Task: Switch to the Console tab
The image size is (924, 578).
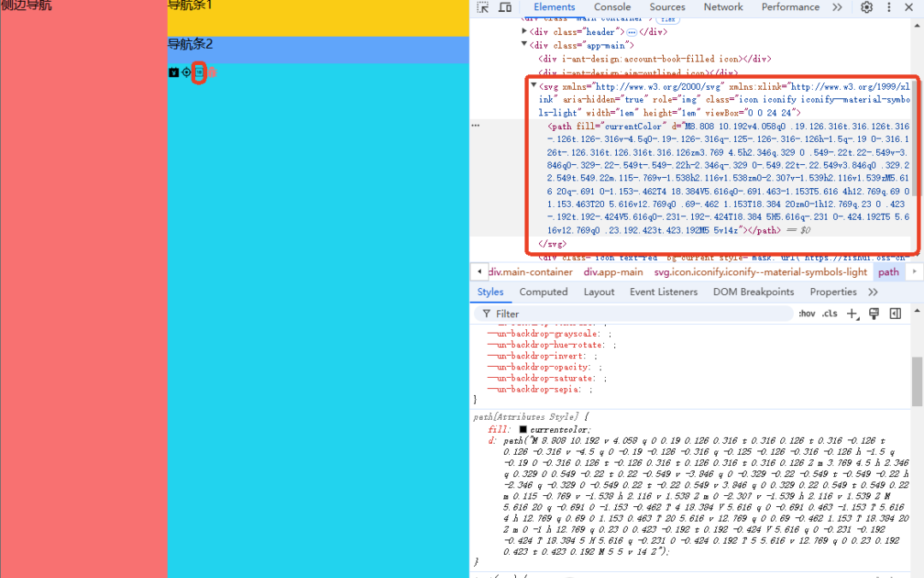Action: pyautogui.click(x=612, y=8)
